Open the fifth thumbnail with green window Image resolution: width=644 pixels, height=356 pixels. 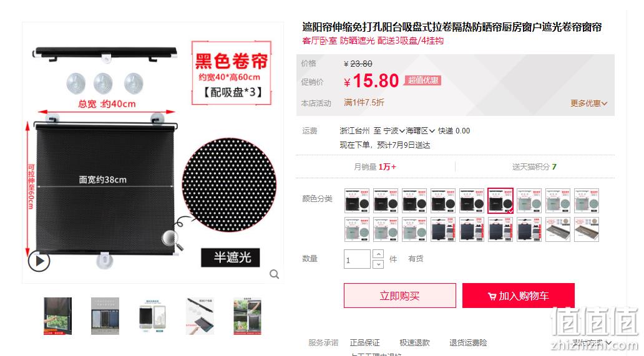point(247,316)
